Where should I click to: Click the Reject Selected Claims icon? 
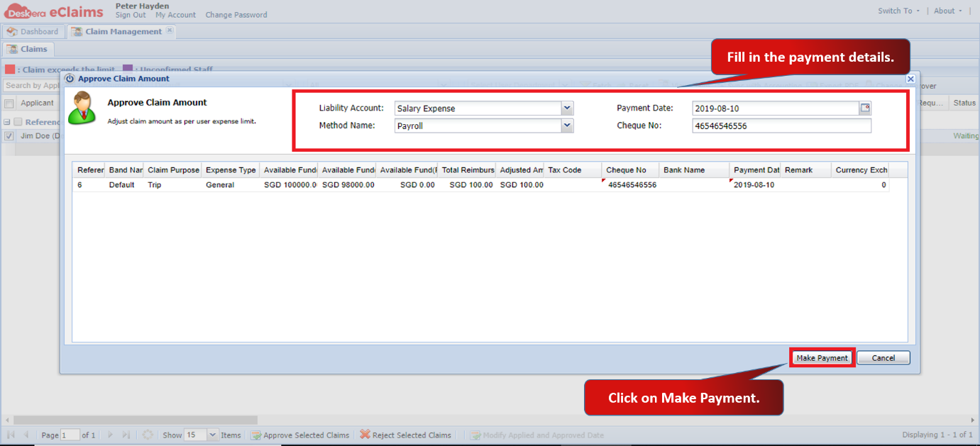[x=365, y=435]
